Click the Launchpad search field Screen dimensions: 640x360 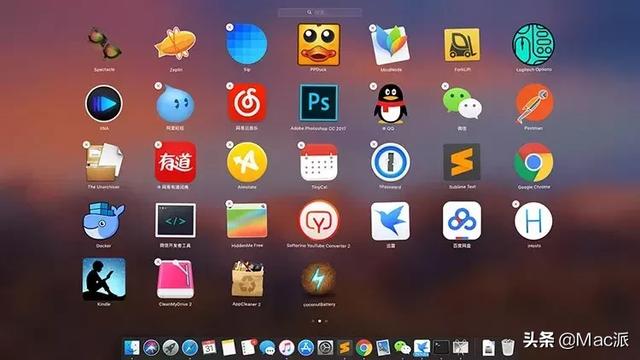tap(320, 13)
